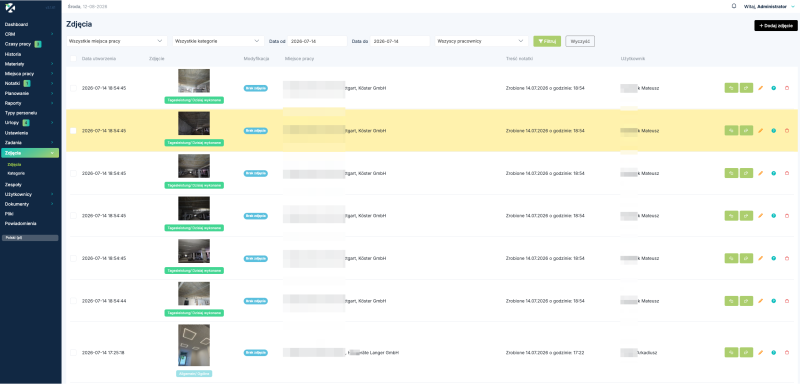This screenshot has width=800, height=384.
Task: Go to Kategorie submenu under Zdjęcia
Action: tap(16, 173)
